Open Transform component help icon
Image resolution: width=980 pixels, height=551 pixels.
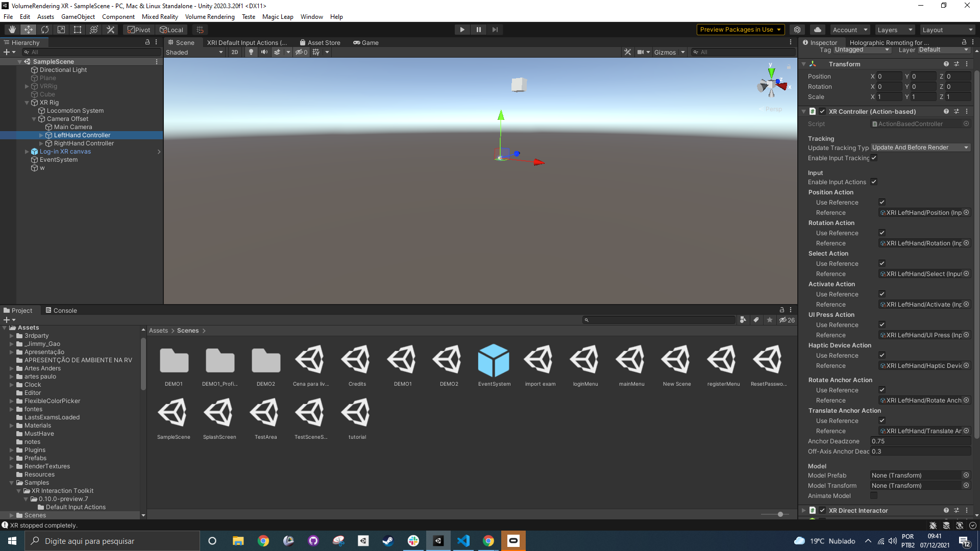[x=946, y=64]
